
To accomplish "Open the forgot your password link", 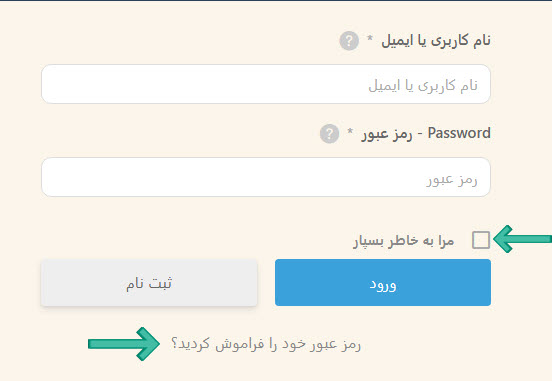I will pyautogui.click(x=266, y=344).
